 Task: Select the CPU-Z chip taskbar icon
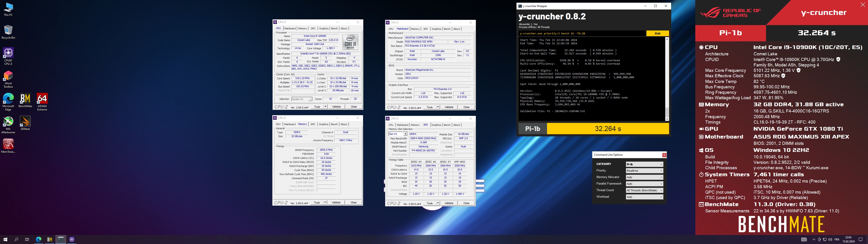(x=72, y=239)
